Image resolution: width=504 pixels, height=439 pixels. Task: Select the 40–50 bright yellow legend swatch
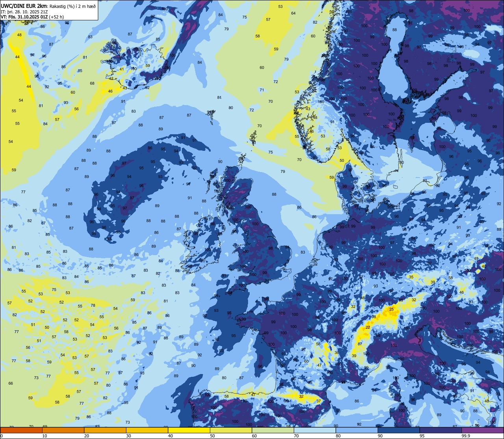(189, 430)
